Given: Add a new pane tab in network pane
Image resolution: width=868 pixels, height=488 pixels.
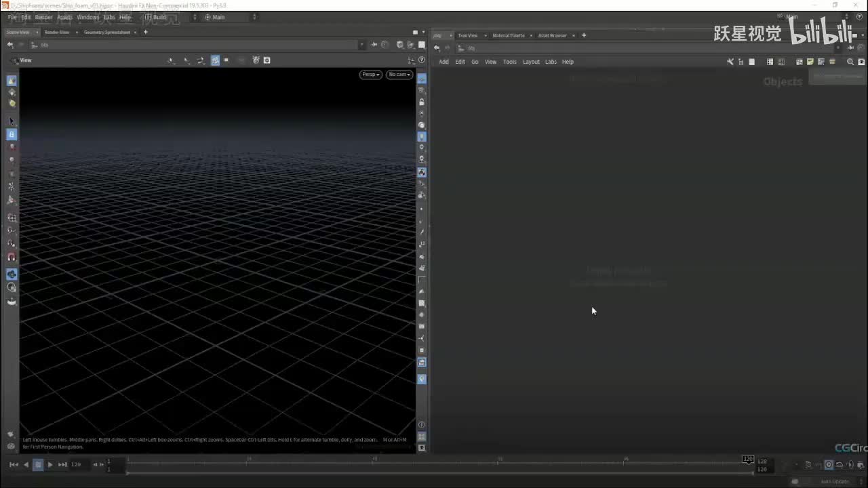Looking at the screenshot, I should click(x=584, y=35).
